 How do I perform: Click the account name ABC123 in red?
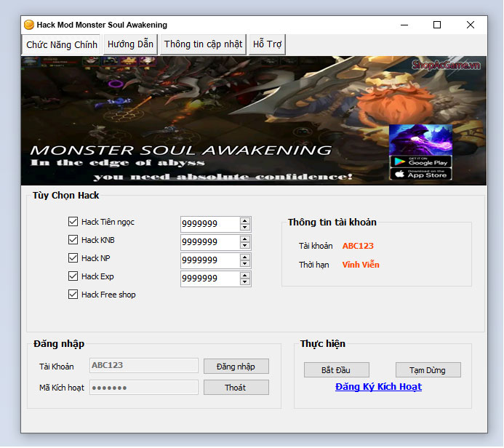point(358,246)
